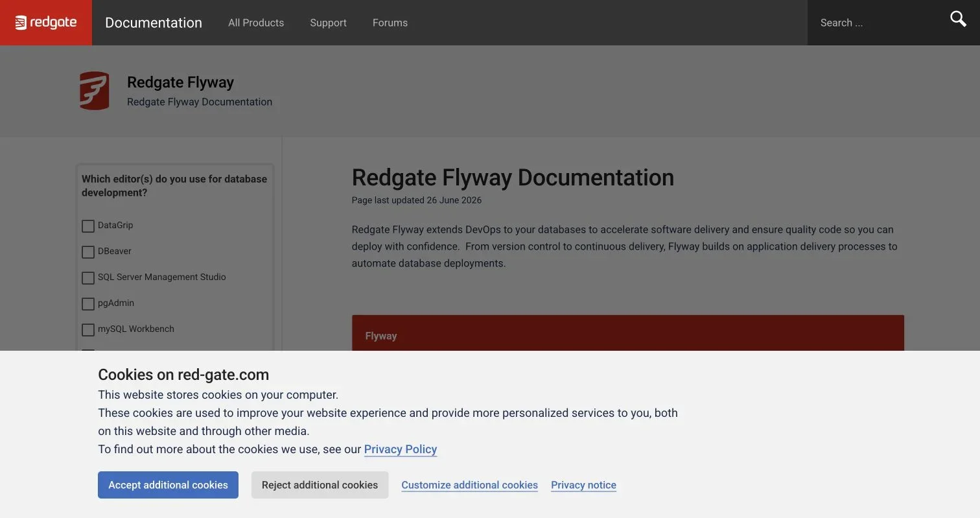Image resolution: width=980 pixels, height=518 pixels.
Task: Click the Redgate Flyway Documentation heading
Action: pyautogui.click(x=513, y=177)
